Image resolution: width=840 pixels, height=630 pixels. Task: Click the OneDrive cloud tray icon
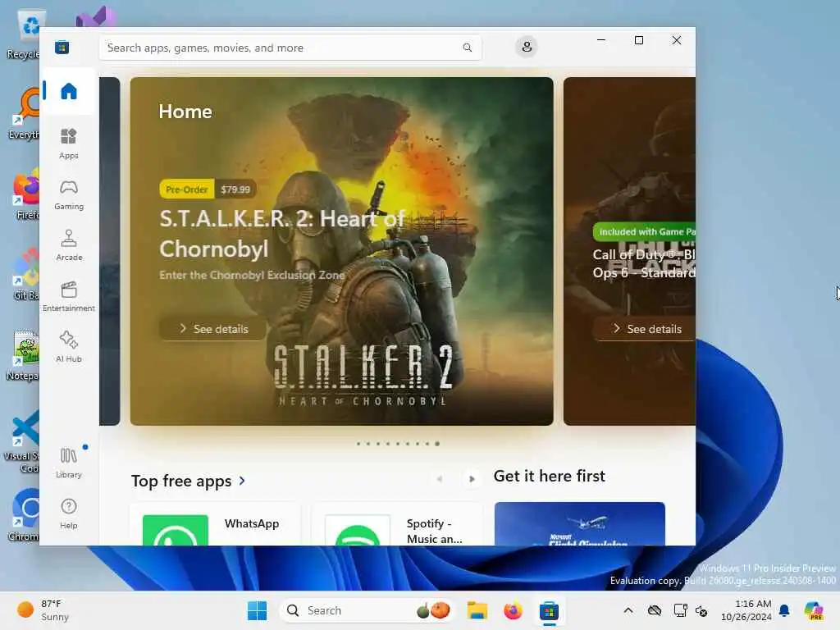click(x=654, y=610)
